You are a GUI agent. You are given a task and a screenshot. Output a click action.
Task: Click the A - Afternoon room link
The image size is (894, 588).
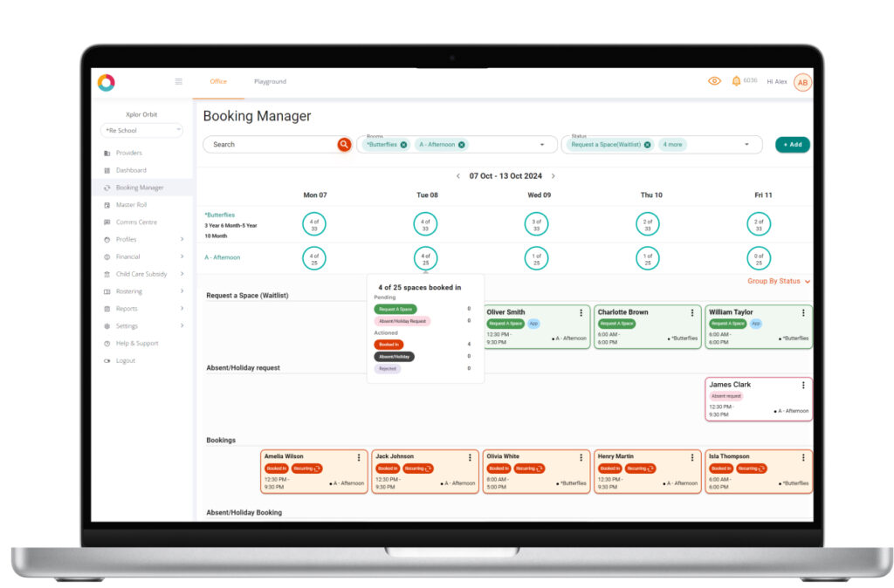[x=223, y=257]
